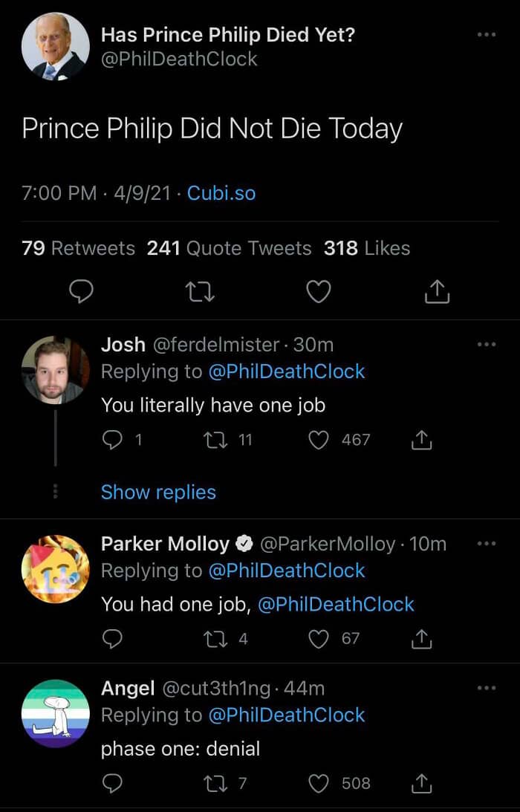
Task: Reply to Angel's 'phase one: denial' tweet
Action: pyautogui.click(x=111, y=782)
